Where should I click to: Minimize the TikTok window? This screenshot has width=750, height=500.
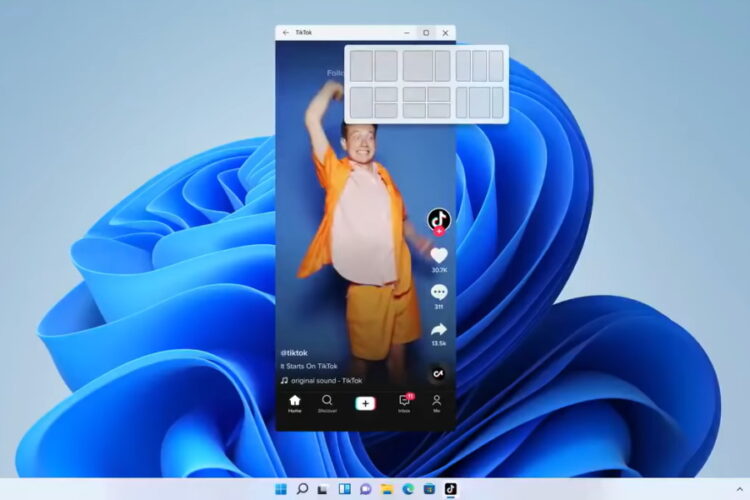(x=407, y=33)
